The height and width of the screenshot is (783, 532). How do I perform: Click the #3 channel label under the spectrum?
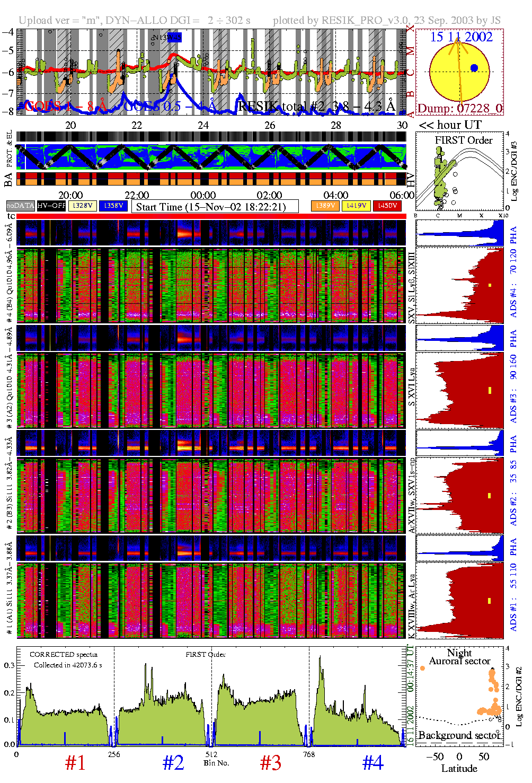271,763
